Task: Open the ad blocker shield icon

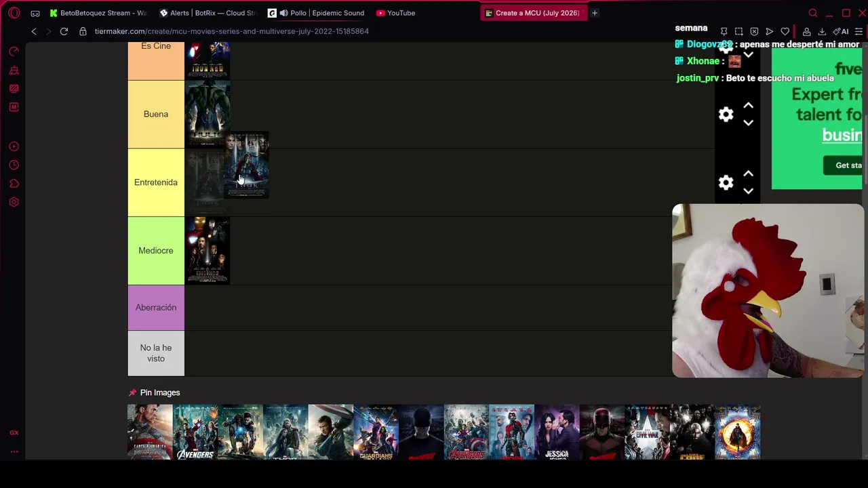Action: tap(754, 31)
